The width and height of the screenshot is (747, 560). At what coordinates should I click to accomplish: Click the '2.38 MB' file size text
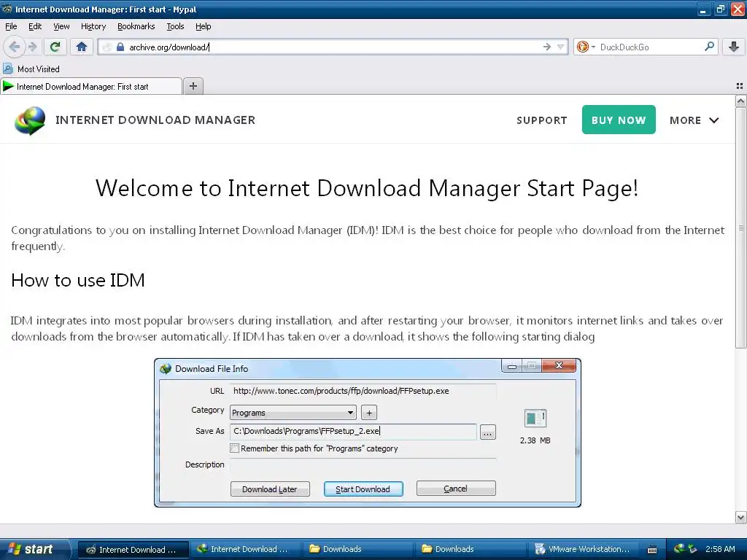(535, 440)
